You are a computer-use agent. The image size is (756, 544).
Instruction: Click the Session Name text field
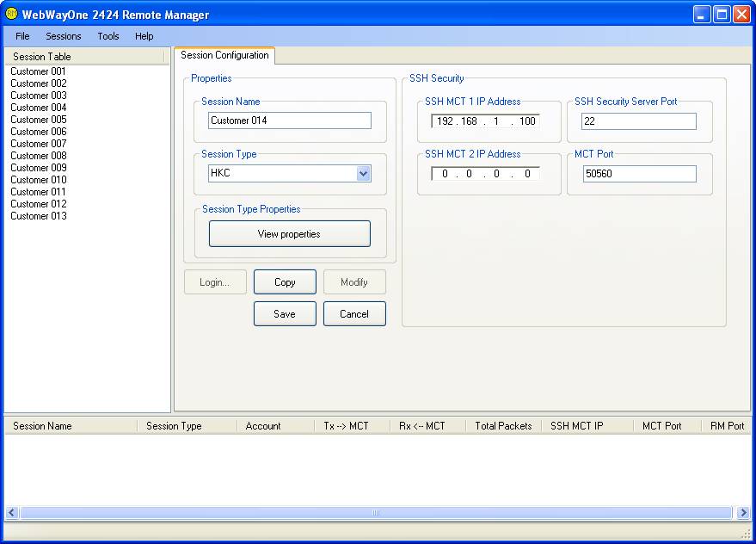click(x=290, y=121)
